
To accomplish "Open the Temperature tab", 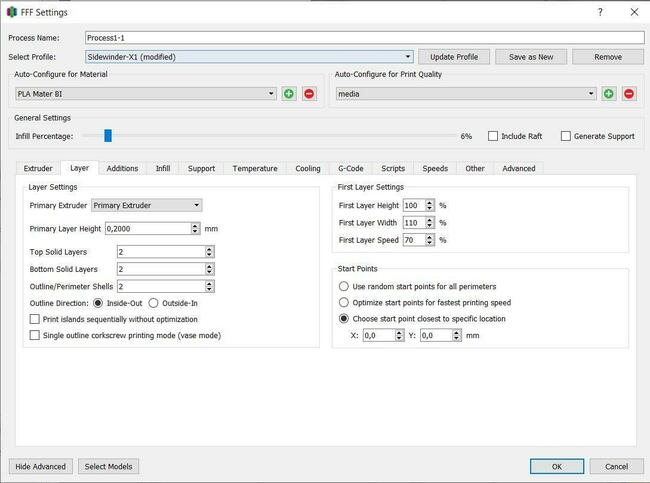I will click(255, 169).
